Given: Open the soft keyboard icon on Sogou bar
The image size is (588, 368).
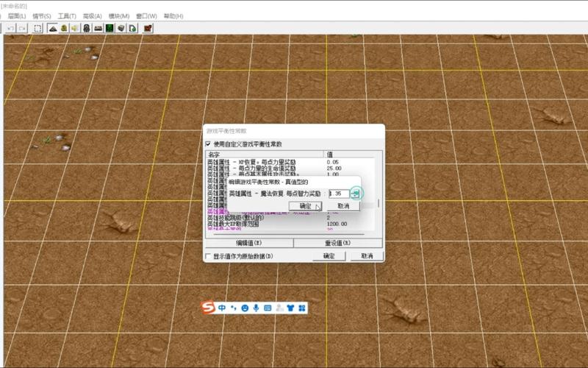Looking at the screenshot, I should click(x=268, y=308).
